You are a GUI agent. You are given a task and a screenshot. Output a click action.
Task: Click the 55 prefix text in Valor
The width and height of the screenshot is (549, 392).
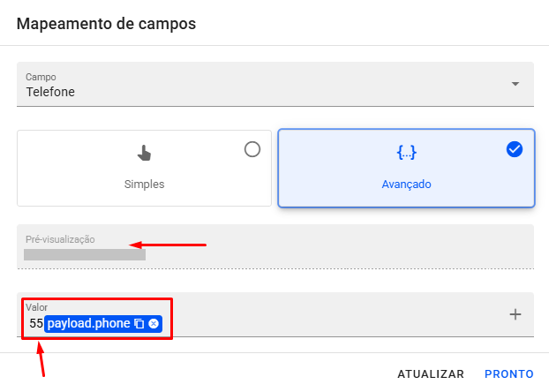35,324
